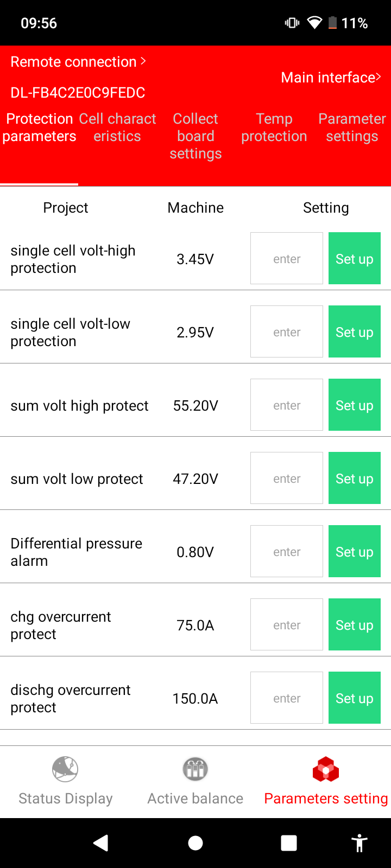Open the Parameter settings tab
391x868 pixels.
pos(352,127)
